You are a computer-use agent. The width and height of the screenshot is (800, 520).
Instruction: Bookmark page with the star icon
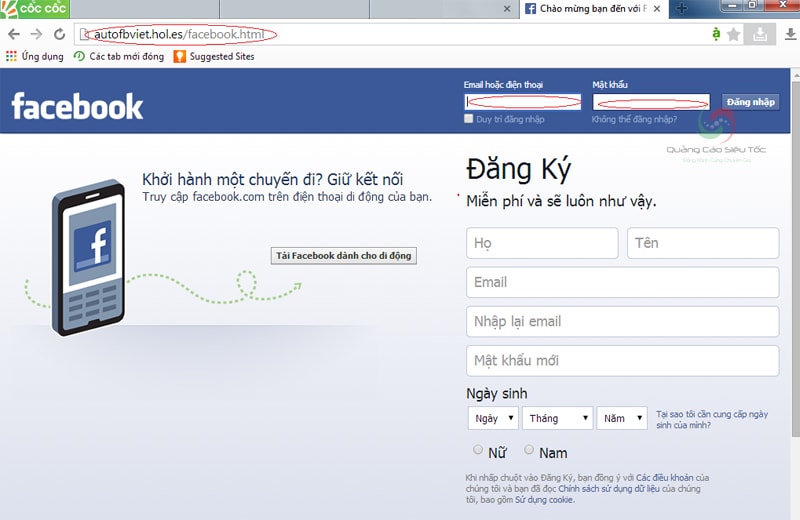click(734, 34)
